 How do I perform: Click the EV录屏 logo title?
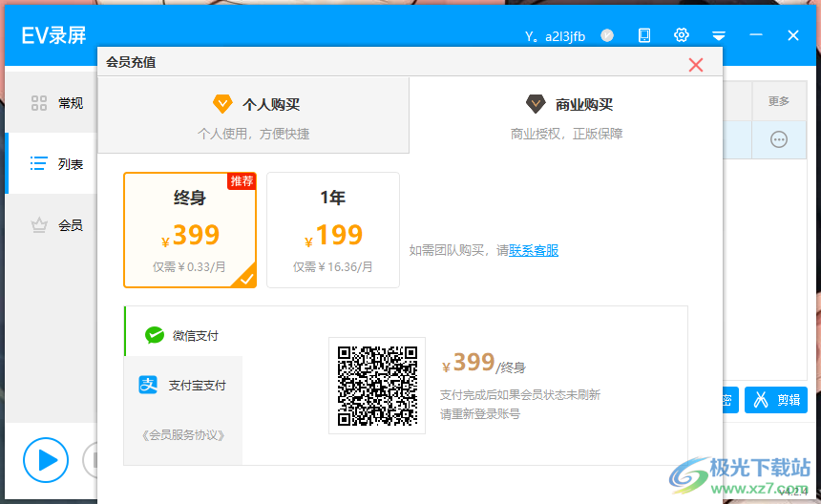point(53,35)
